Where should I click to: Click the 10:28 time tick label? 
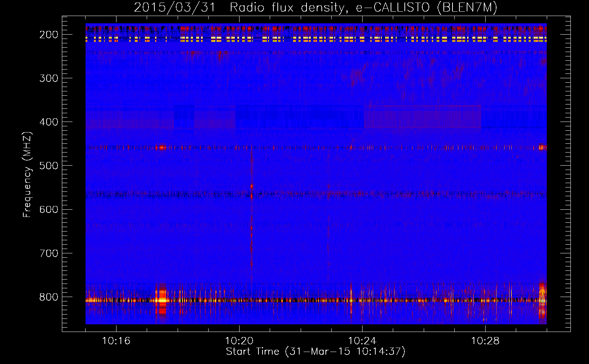(485, 341)
